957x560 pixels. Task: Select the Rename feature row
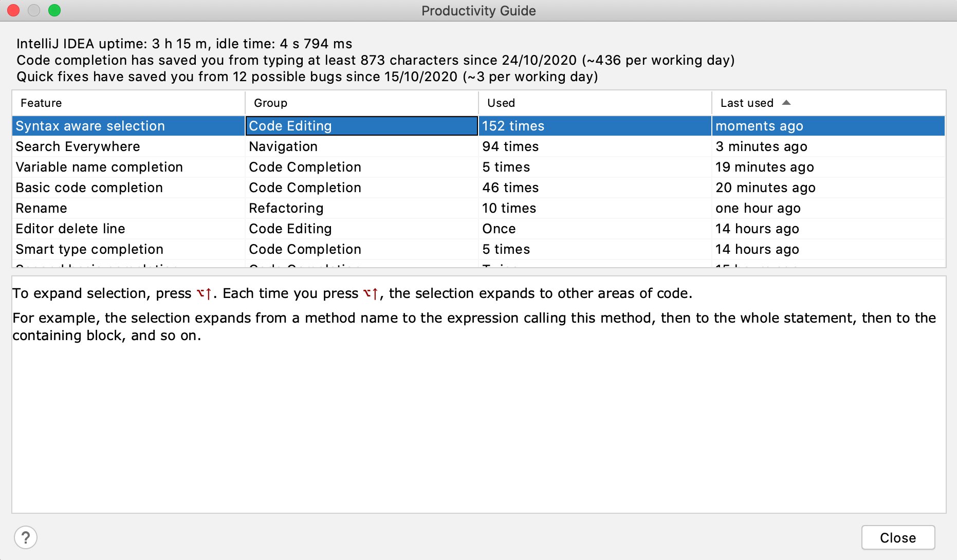point(479,208)
